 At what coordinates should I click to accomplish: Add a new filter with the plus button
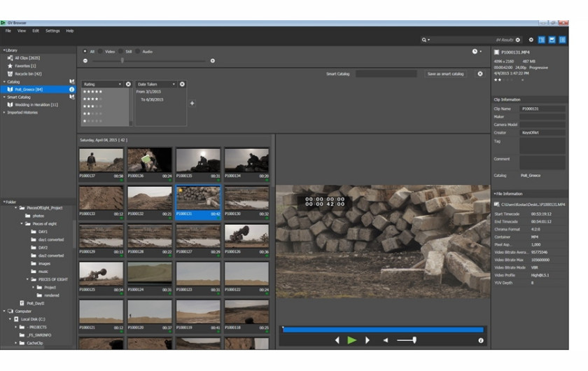(192, 103)
